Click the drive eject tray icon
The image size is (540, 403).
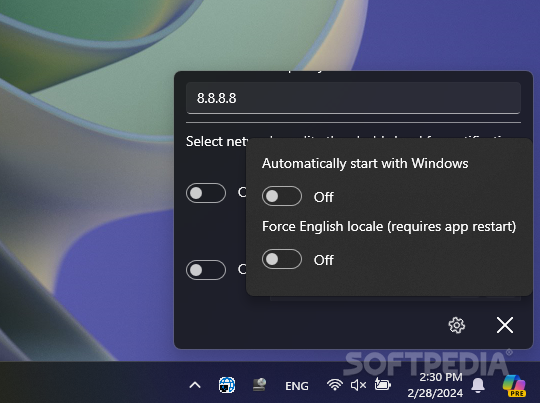pos(260,385)
